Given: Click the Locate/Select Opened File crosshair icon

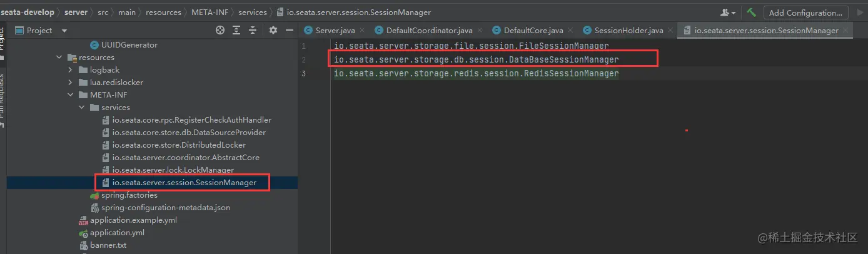Looking at the screenshot, I should [220, 30].
